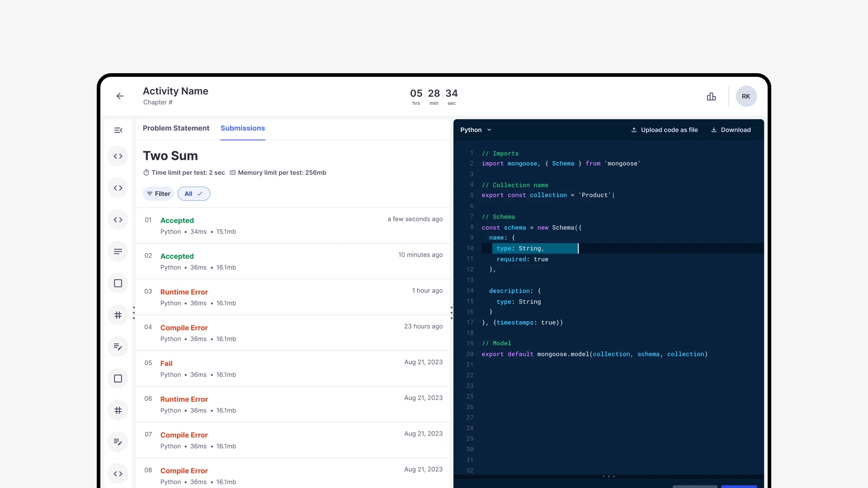Select the first code item in sidebar
Image resolution: width=868 pixels, height=488 pixels.
(118, 156)
